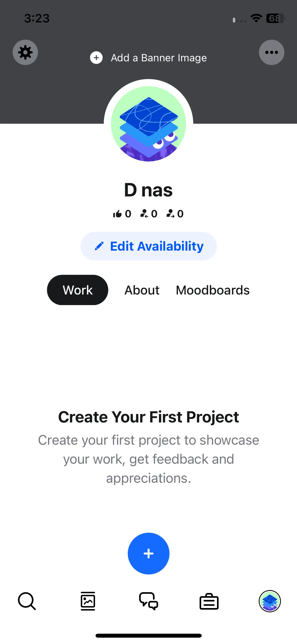
Task: Open profile via the bottom avatar icon
Action: click(270, 601)
